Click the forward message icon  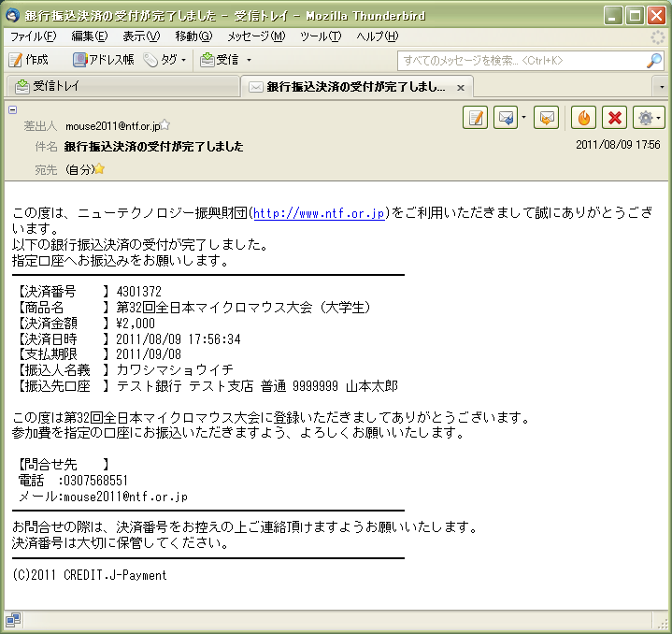(x=546, y=118)
